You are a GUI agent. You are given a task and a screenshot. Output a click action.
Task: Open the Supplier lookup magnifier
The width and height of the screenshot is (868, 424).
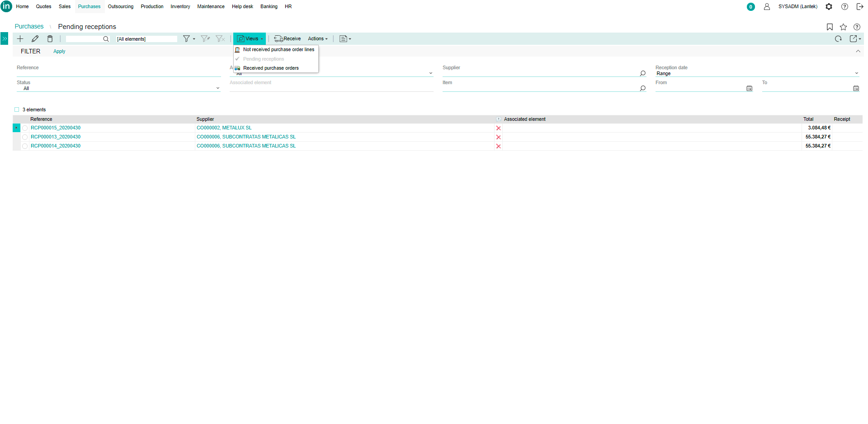point(642,73)
